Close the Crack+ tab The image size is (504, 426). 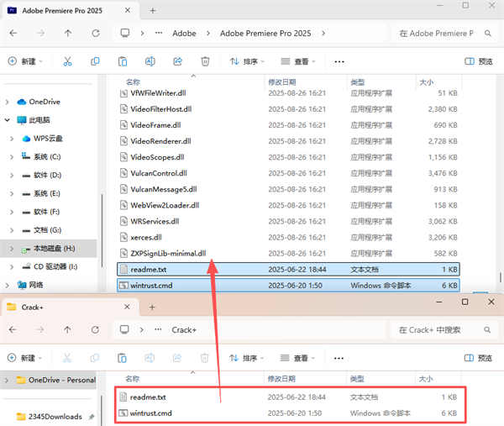coord(127,307)
